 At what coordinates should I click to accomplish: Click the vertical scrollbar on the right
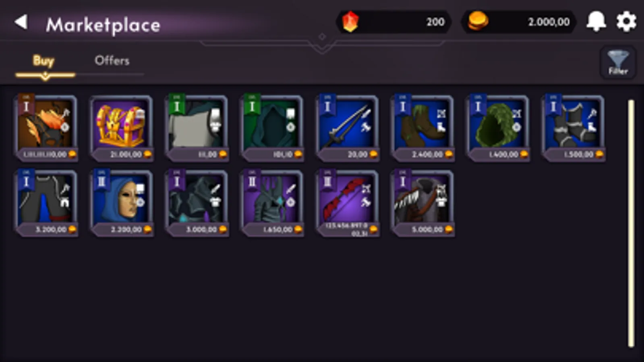(631, 223)
